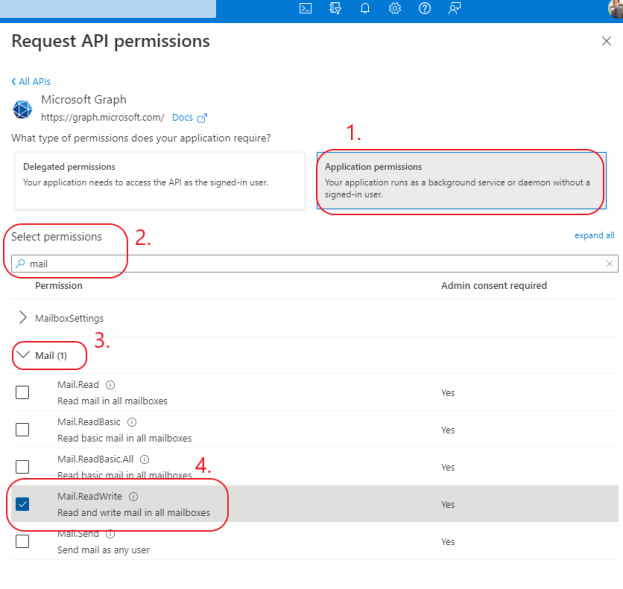Open the portal settings gear
This screenshot has width=623, height=589.
(x=395, y=9)
